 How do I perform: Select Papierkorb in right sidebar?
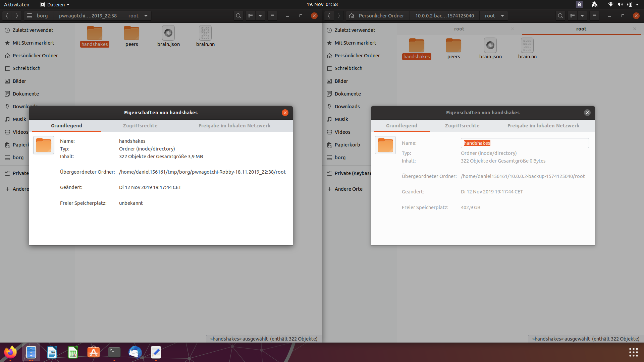click(347, 145)
